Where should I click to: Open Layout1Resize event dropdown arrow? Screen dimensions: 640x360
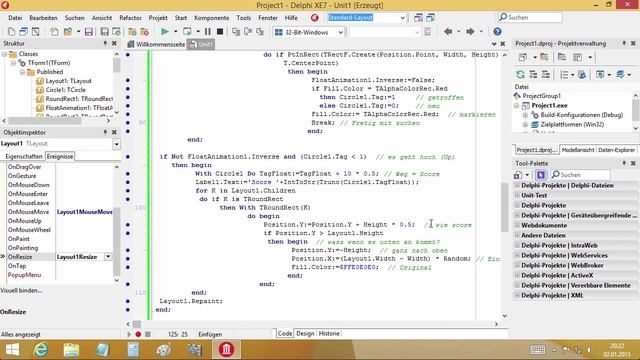108,257
